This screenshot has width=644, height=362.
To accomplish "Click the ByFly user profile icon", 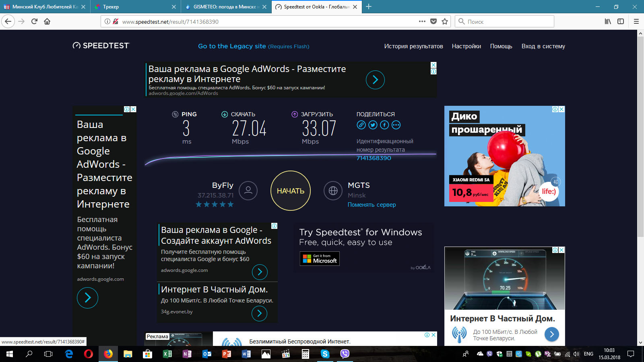I will [248, 191].
